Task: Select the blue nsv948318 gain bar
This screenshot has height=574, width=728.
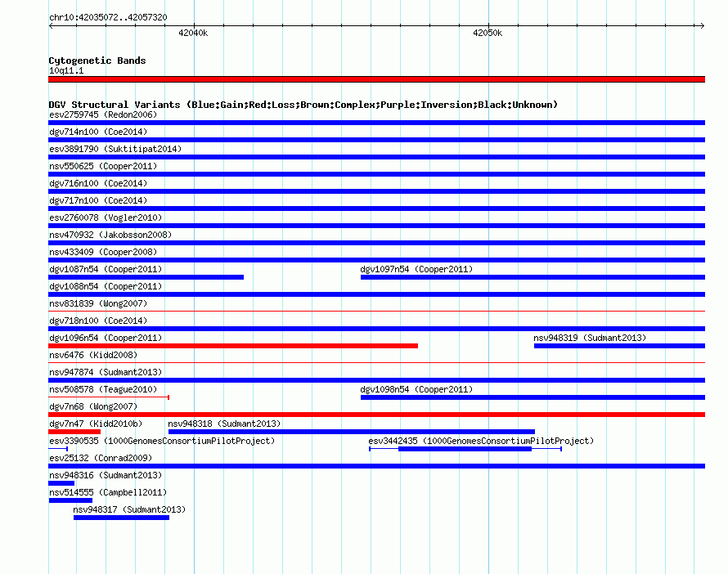Action: coord(352,432)
